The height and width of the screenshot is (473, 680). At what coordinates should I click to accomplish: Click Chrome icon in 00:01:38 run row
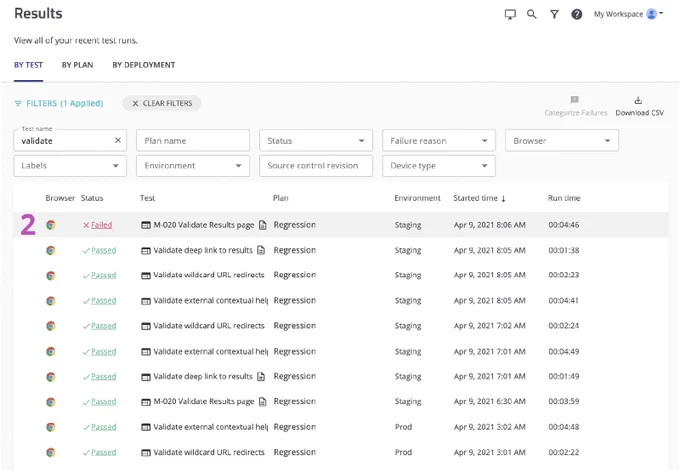click(x=51, y=250)
